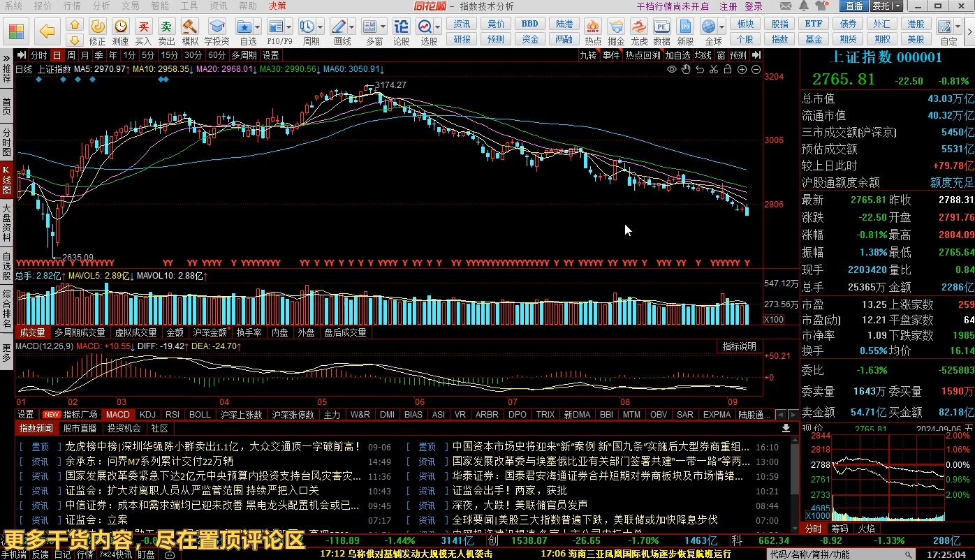This screenshot has height=560, width=975.
Task: Expand the F10/F9 dropdown arrow
Action: [288, 27]
